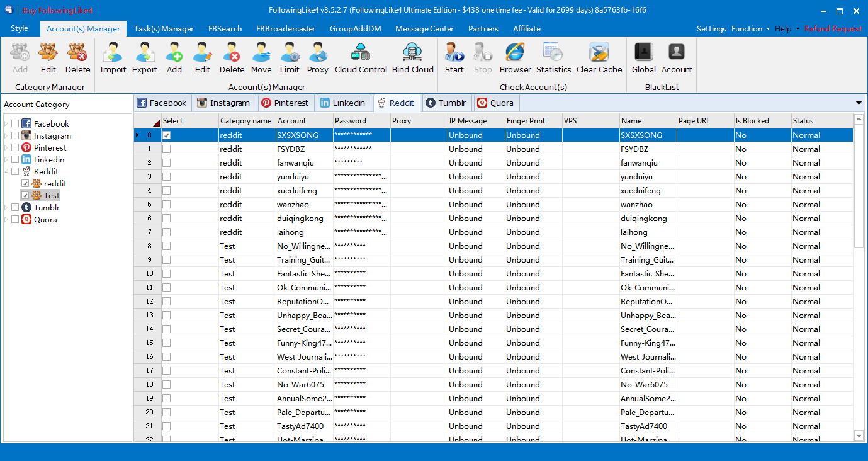Open the platform tabs overflow dropdown arrow
This screenshot has width=868, height=461.
[859, 103]
